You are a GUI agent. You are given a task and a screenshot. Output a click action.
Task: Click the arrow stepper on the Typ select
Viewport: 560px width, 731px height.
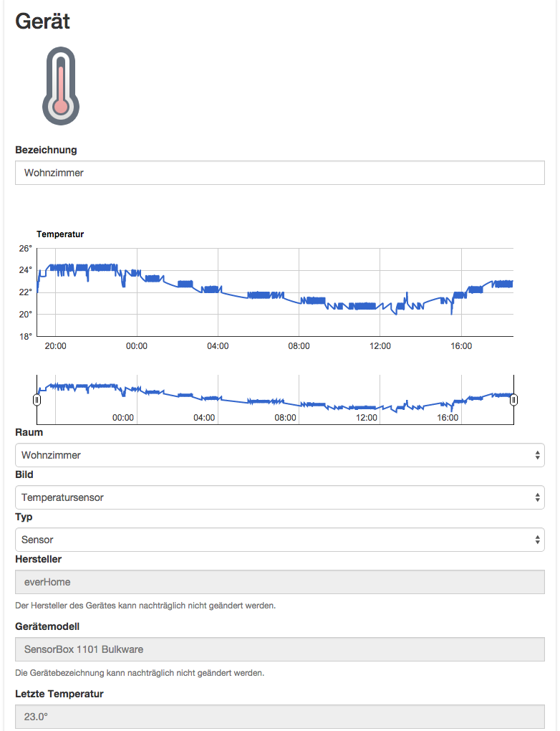pos(538,540)
